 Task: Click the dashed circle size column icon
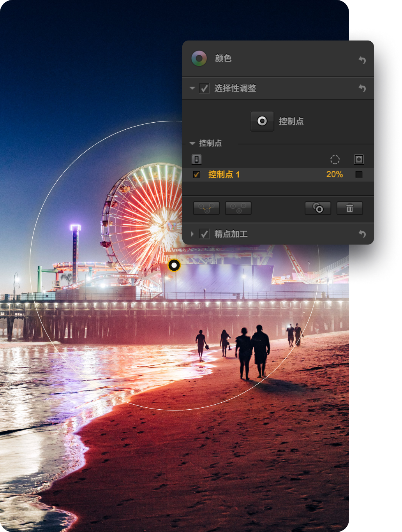coord(335,159)
